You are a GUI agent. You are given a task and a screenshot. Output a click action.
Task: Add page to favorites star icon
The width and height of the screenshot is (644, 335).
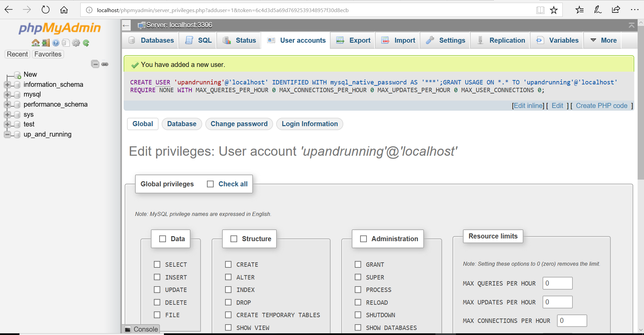pyautogui.click(x=554, y=10)
